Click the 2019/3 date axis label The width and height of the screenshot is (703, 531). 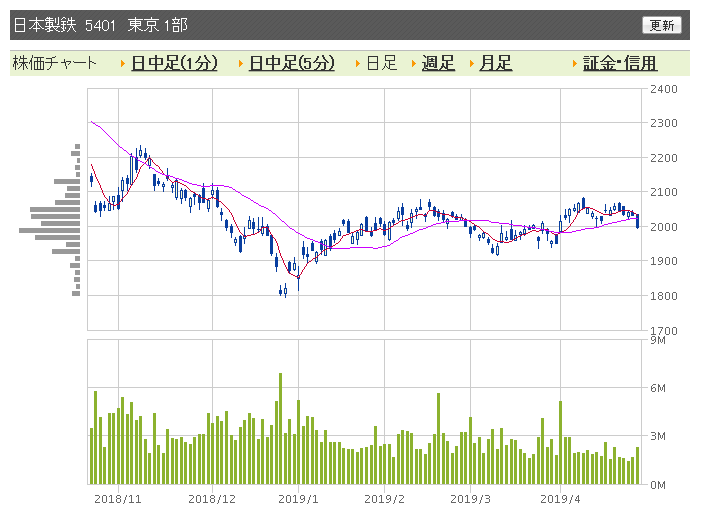(x=470, y=499)
